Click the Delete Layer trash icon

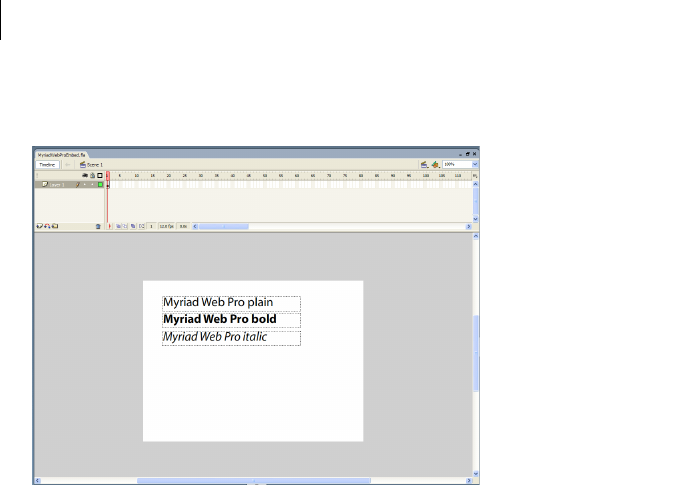coord(98,226)
